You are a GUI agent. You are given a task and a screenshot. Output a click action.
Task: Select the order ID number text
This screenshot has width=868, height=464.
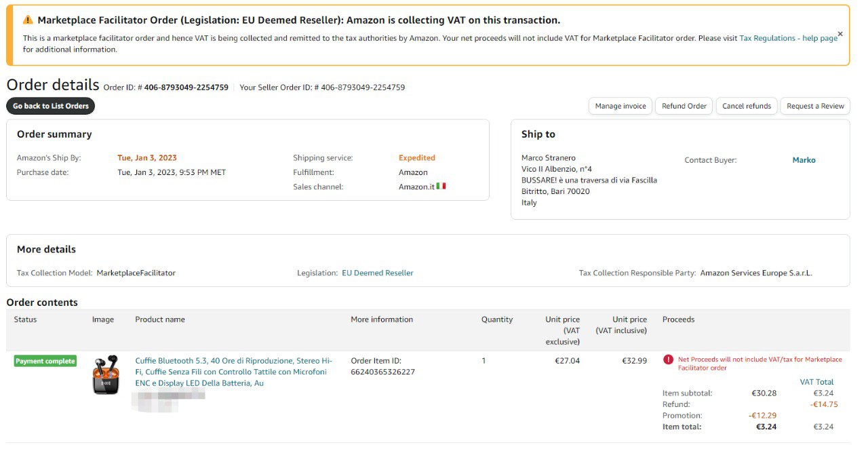point(186,88)
